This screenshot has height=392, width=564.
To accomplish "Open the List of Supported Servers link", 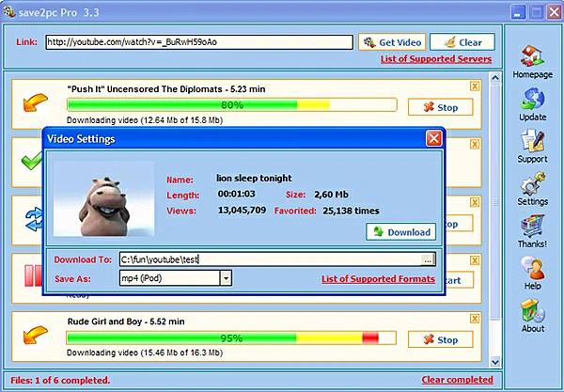I will (436, 59).
